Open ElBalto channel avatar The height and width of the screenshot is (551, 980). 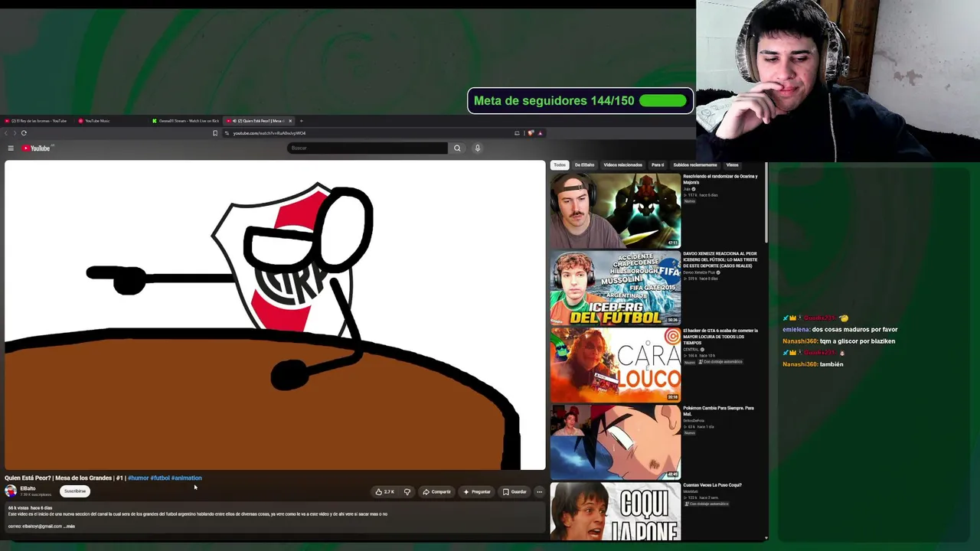pos(11,491)
